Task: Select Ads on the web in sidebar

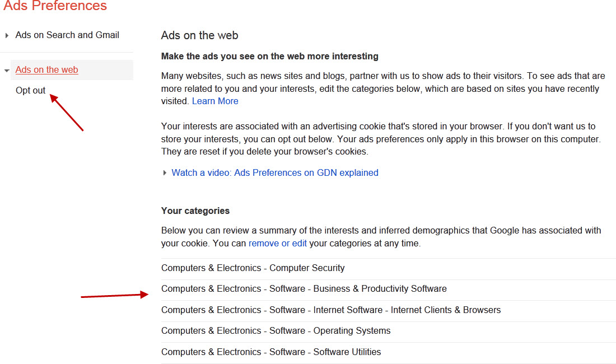Action: pyautogui.click(x=47, y=70)
